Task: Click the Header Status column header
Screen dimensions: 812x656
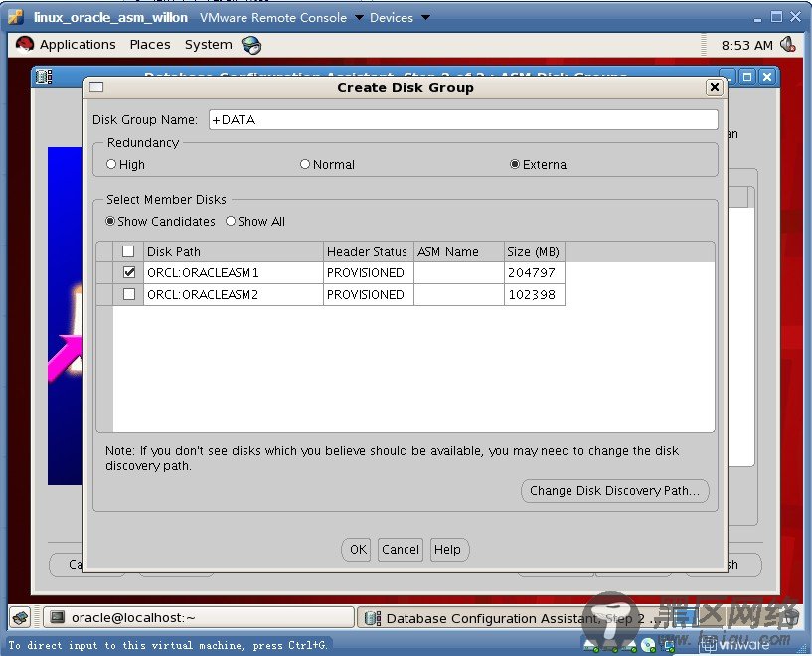Action: [x=368, y=251]
